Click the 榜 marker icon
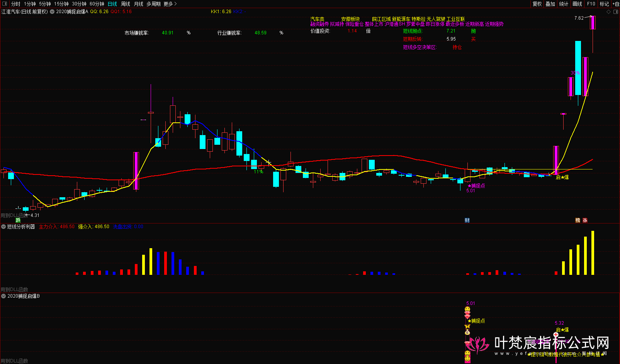Screen dimensions: 620x364 (578, 220)
